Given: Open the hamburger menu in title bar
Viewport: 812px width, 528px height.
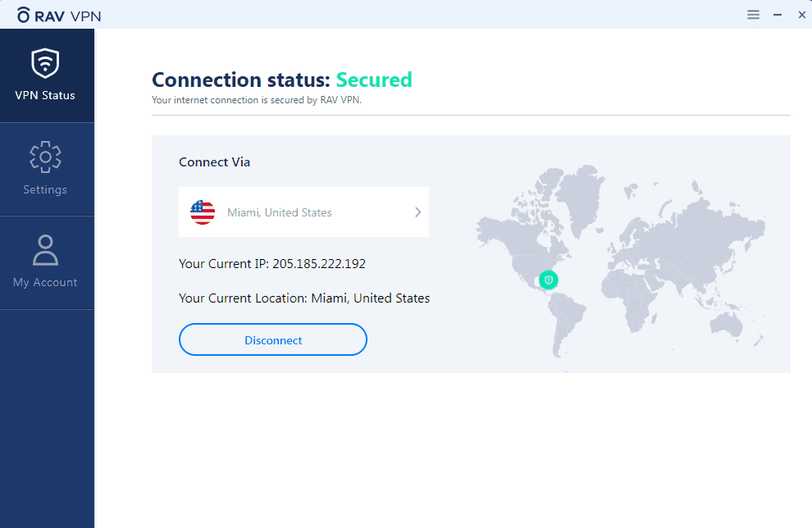Looking at the screenshot, I should [x=753, y=15].
